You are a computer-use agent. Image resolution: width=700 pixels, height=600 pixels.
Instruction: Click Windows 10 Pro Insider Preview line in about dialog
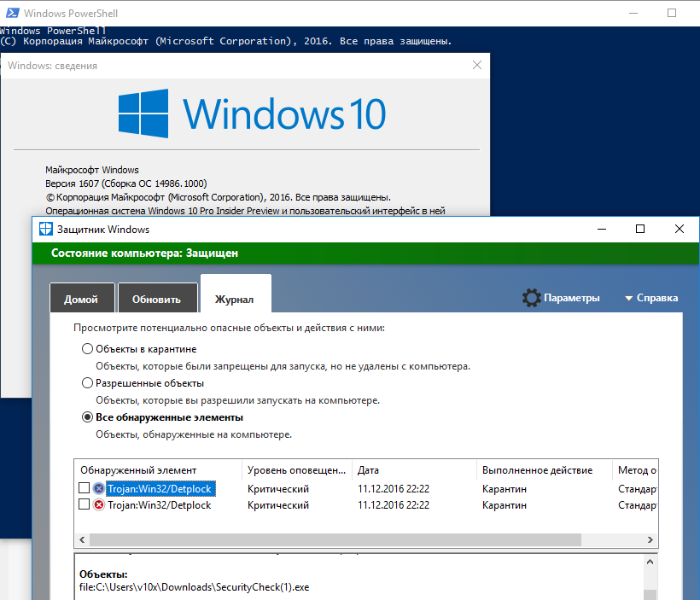tap(245, 211)
